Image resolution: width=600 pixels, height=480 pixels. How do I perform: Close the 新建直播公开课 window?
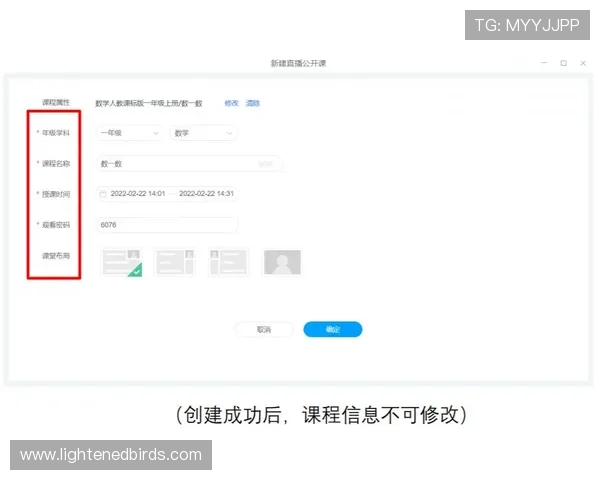coord(583,63)
